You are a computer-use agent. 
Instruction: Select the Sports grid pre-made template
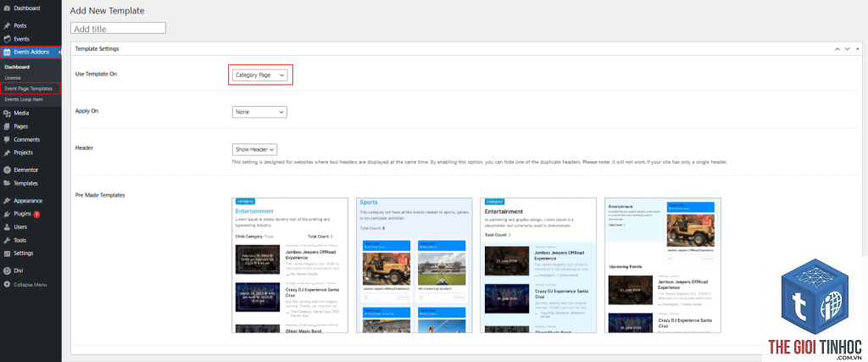coord(414,265)
